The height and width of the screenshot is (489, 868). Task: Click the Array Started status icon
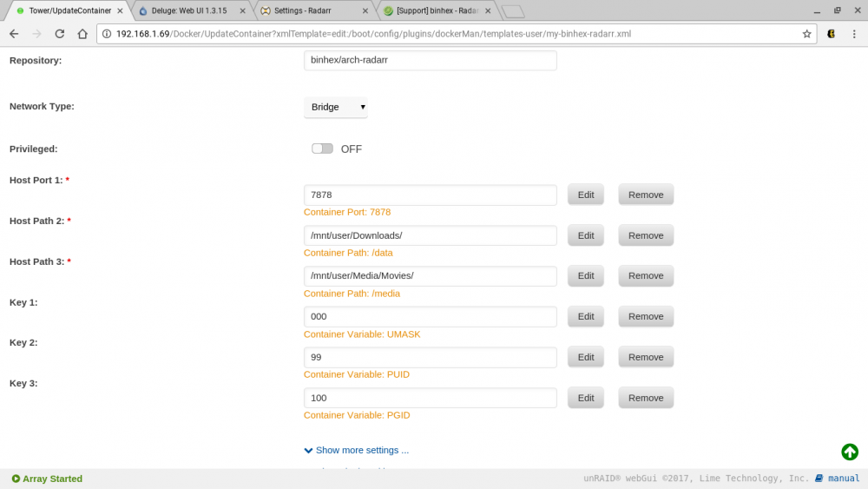(x=16, y=479)
